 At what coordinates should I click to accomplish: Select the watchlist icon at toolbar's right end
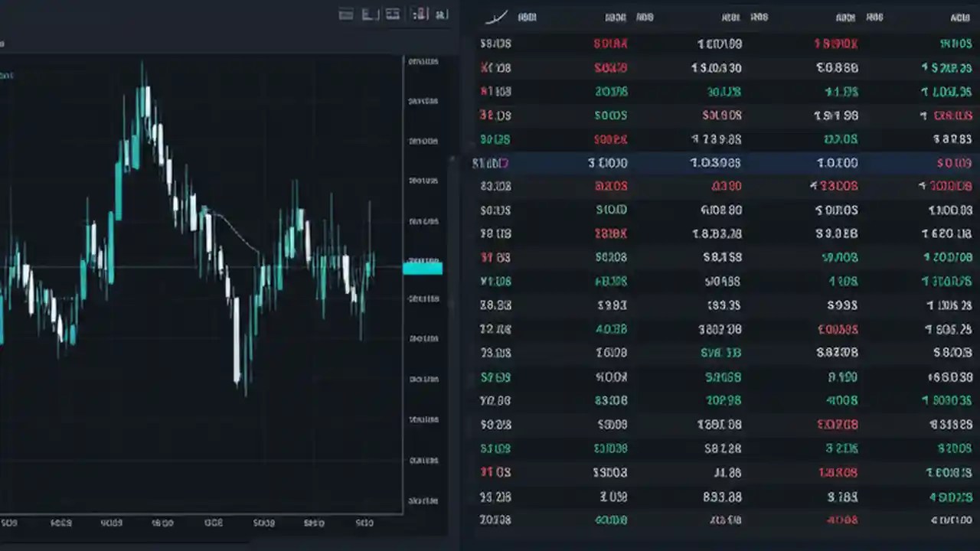[442, 14]
